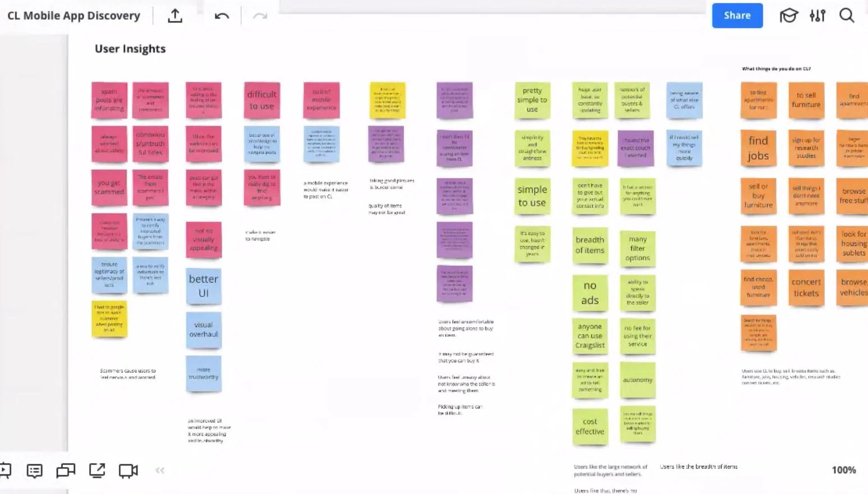Undo the last change
The width and height of the screenshot is (868, 494).
pos(221,16)
